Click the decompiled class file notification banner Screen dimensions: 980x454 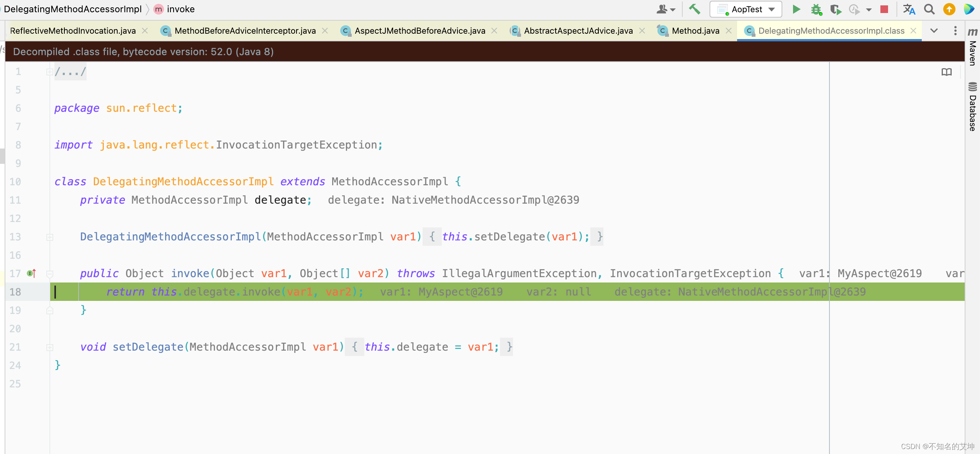pyautogui.click(x=485, y=52)
